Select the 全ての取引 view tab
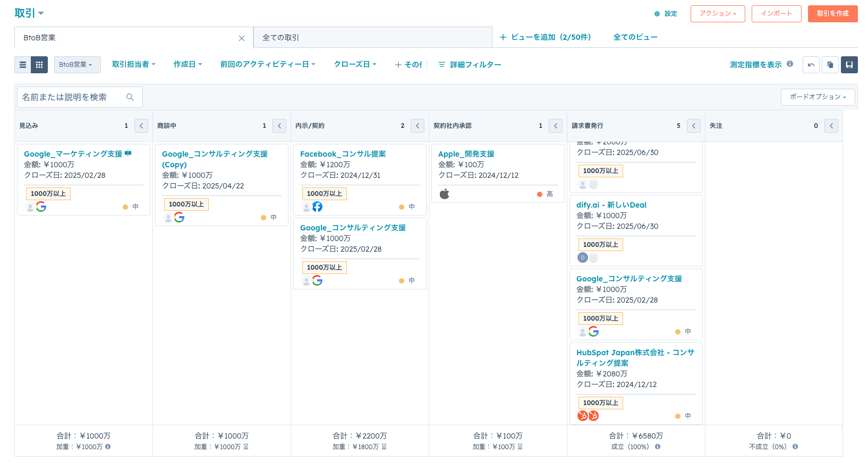Screen dimensions: 868x463 [372, 38]
